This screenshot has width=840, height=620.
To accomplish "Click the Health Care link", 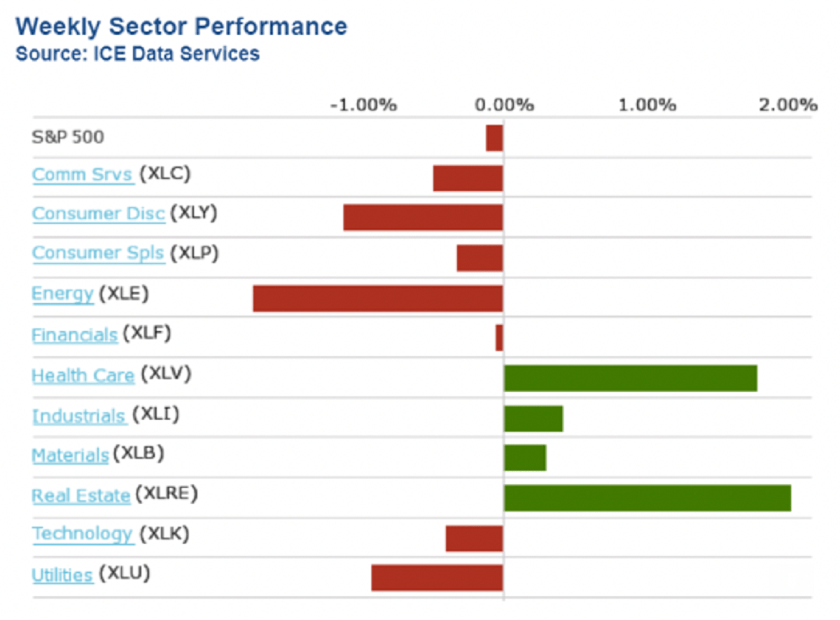I will pos(83,376).
